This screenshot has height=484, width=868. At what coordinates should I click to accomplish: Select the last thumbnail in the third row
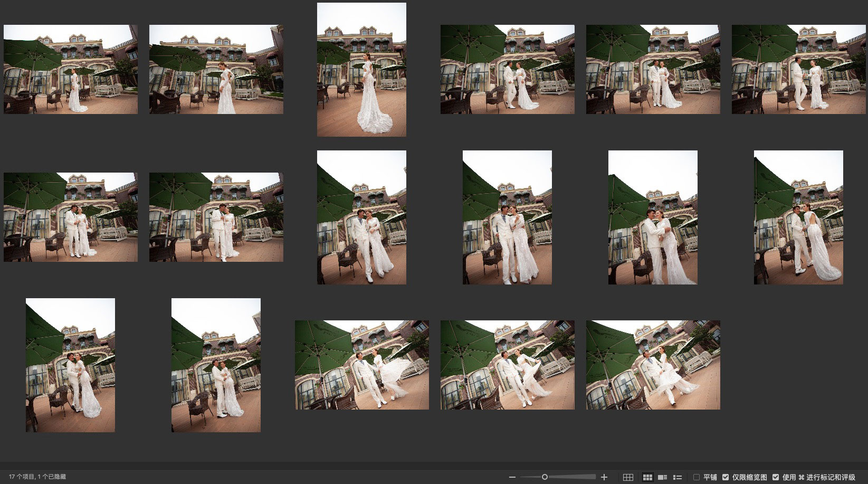pyautogui.click(x=653, y=365)
